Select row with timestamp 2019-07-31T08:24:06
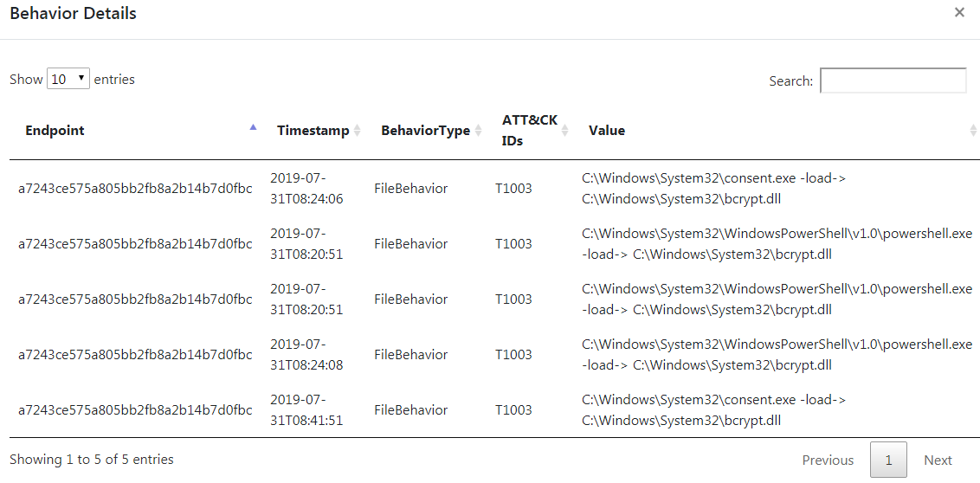The image size is (980, 483). 490,189
